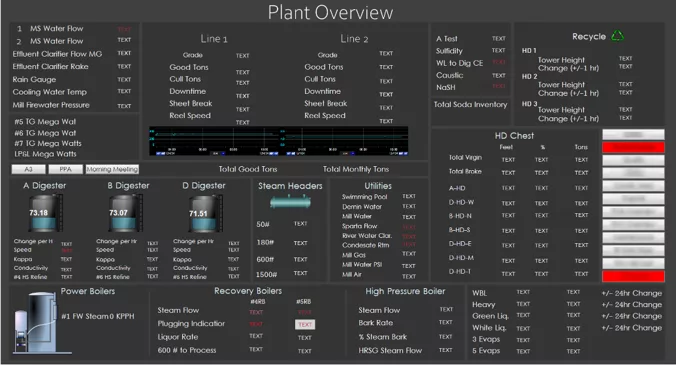Click the Swimming Pool utility label
The width and height of the screenshot is (676, 365).
365,197
